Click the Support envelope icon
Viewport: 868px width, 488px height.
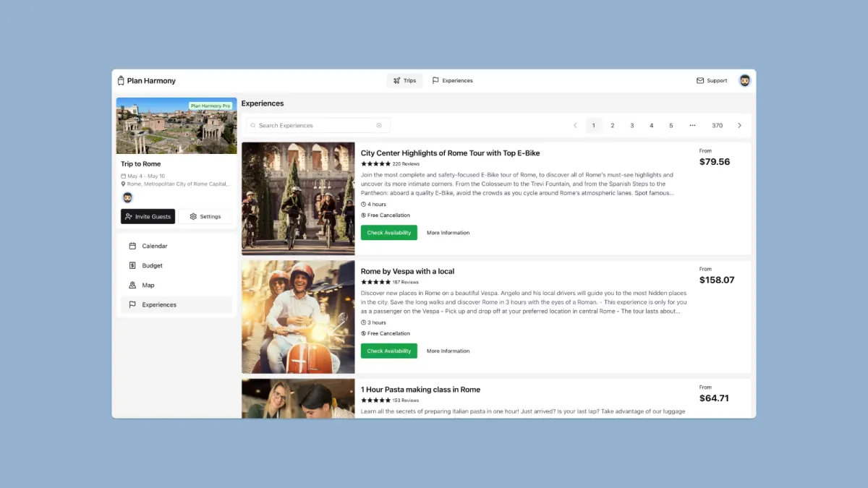(699, 80)
